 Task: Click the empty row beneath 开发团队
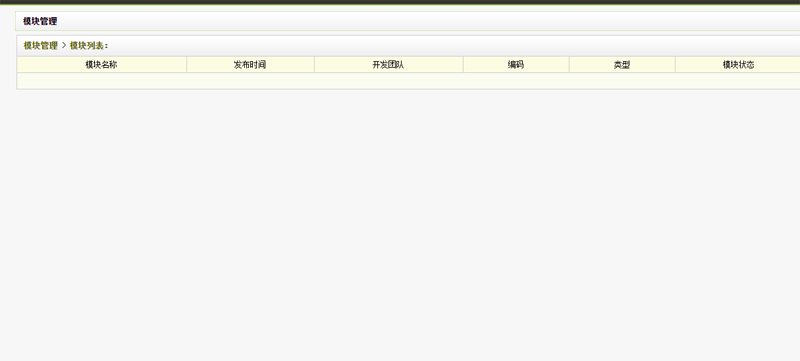[x=389, y=81]
